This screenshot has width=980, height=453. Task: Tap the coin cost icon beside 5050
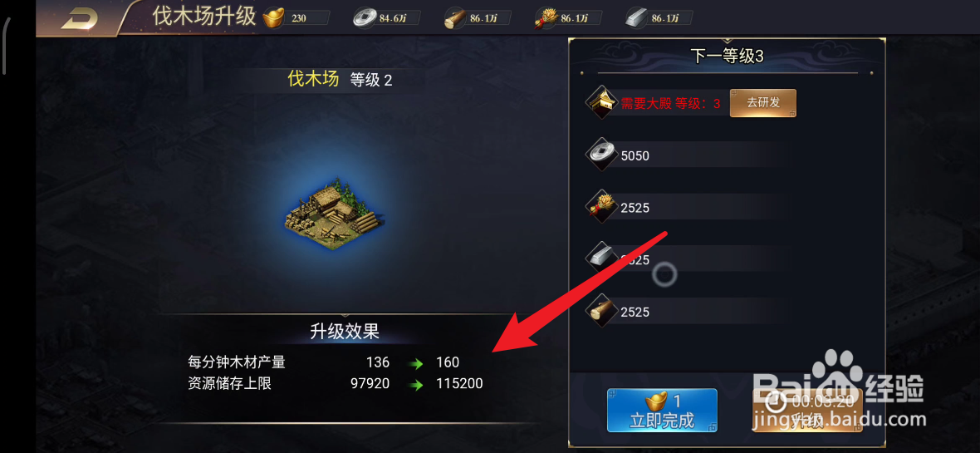[601, 155]
